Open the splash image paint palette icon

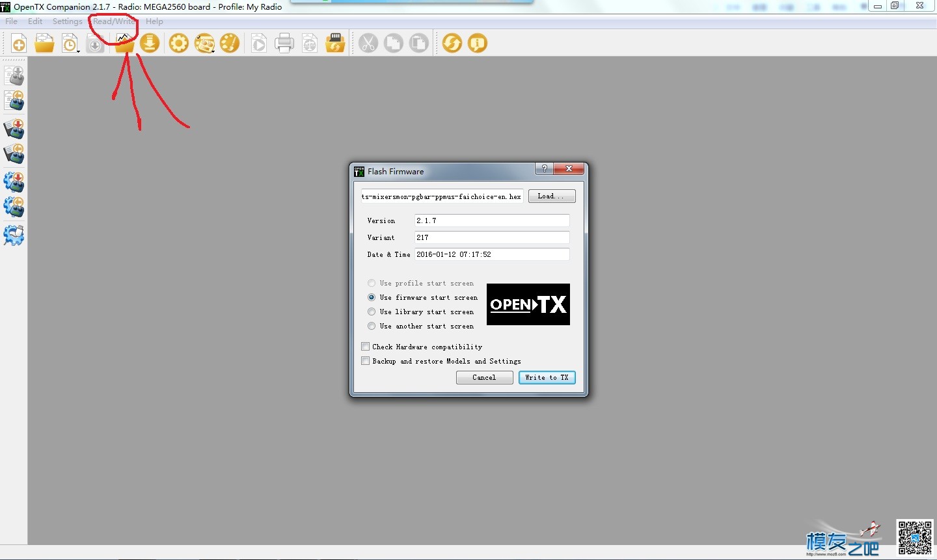pos(230,43)
